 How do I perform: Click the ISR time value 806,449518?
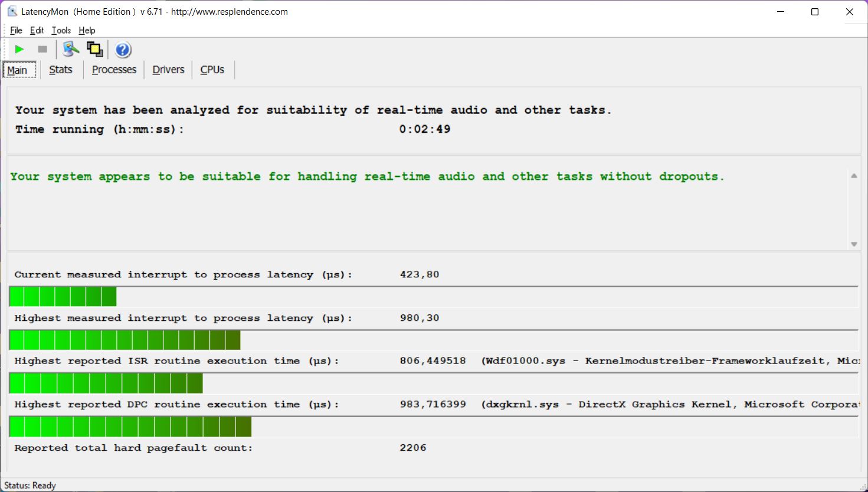(433, 361)
